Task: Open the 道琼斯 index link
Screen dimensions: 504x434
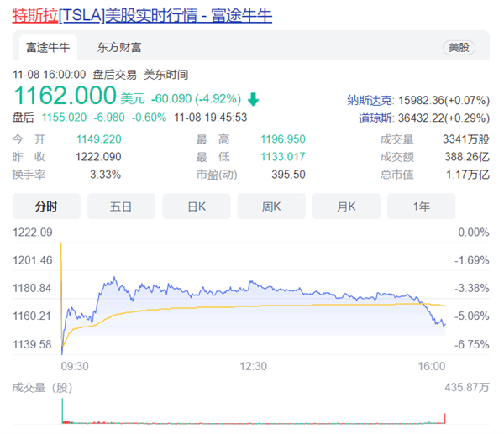Action: pos(375,118)
